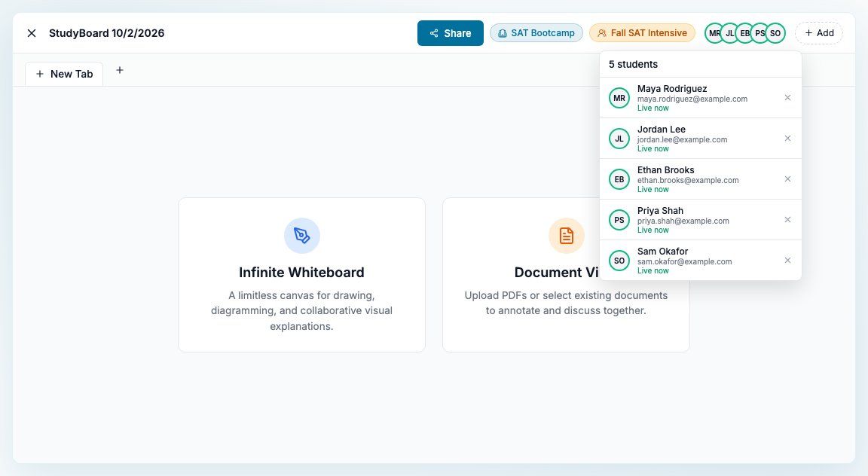This screenshot has width=868, height=476.
Task: Click the JL avatar in the header
Action: pyautogui.click(x=729, y=33)
